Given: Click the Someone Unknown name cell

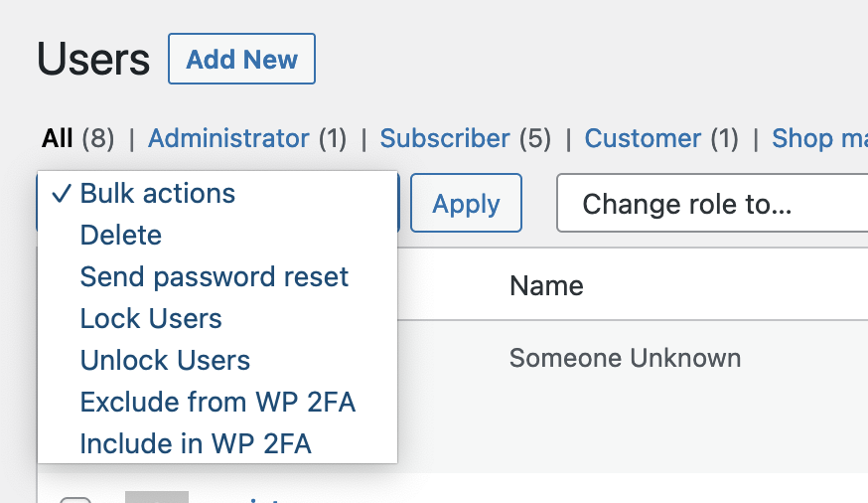Looking at the screenshot, I should coord(625,358).
